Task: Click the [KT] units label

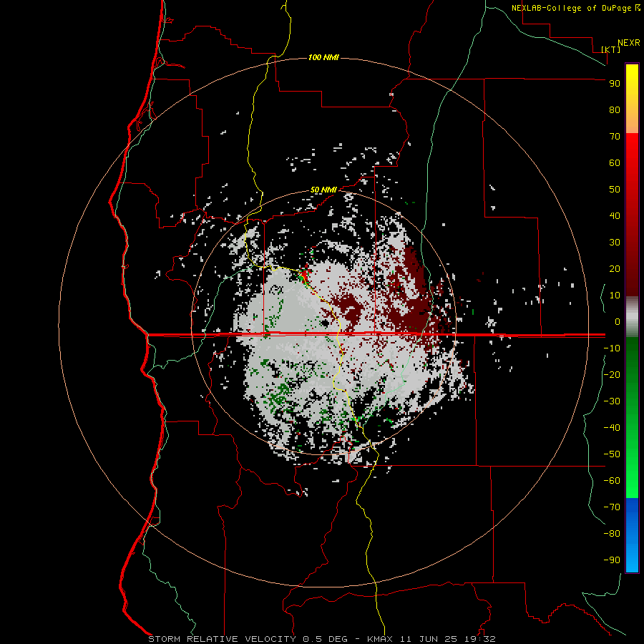Action: pyautogui.click(x=611, y=49)
